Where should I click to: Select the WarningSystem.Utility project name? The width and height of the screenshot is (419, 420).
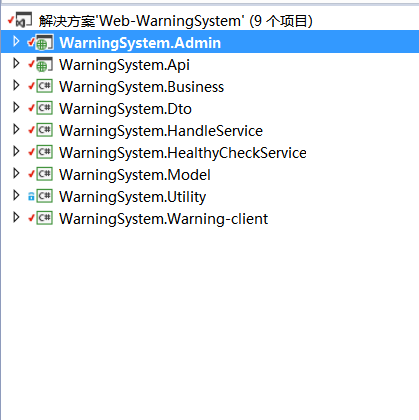click(x=133, y=197)
